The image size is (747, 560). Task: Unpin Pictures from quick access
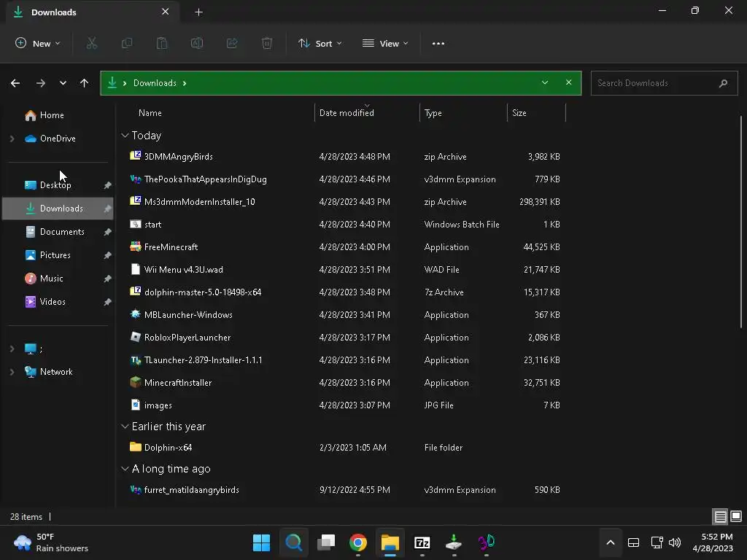108,255
